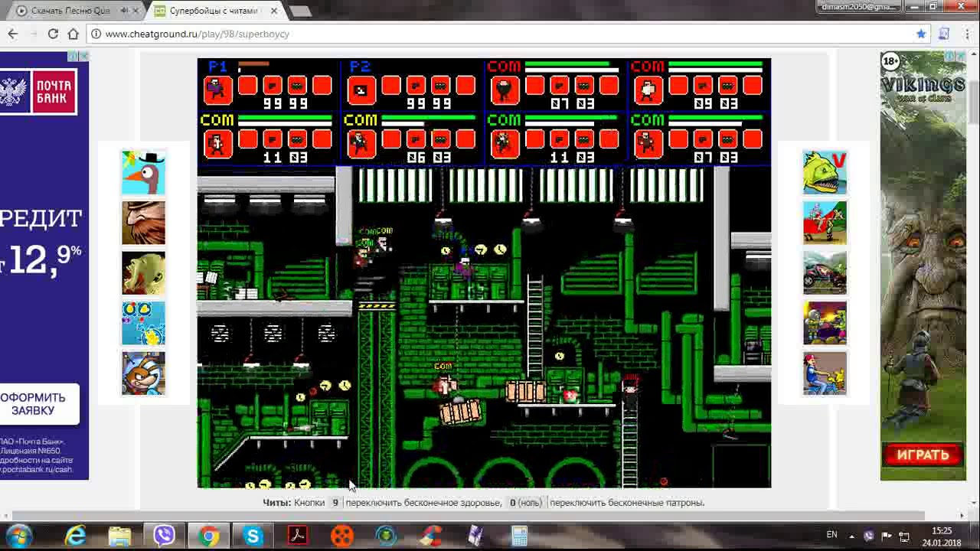Click the P2 player portrait icon
The image size is (980, 551).
click(x=361, y=90)
